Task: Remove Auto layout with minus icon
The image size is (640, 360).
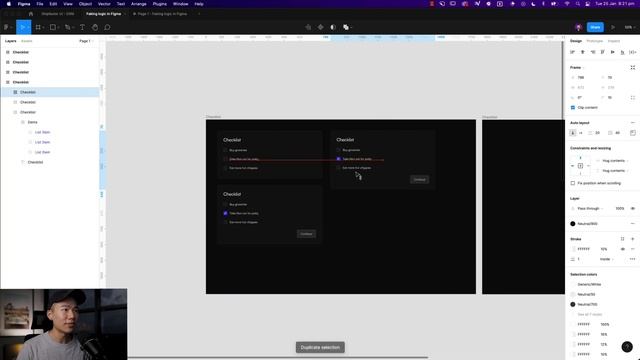Action: (x=633, y=123)
